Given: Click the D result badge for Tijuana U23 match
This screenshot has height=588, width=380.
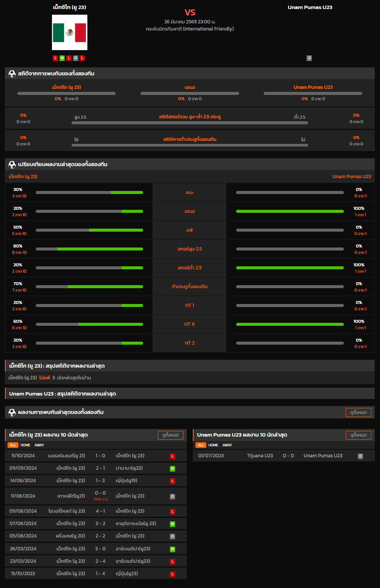Looking at the screenshot, I should [x=360, y=456].
